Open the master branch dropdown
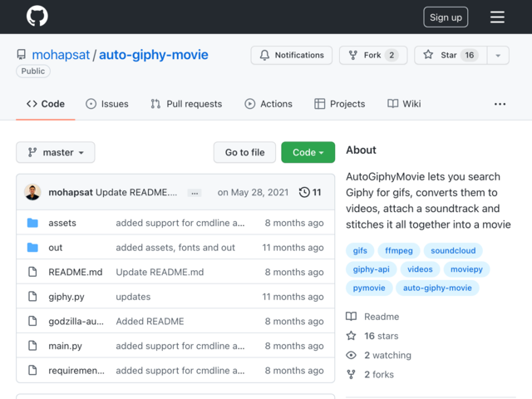The height and width of the screenshot is (399, 532). [56, 152]
